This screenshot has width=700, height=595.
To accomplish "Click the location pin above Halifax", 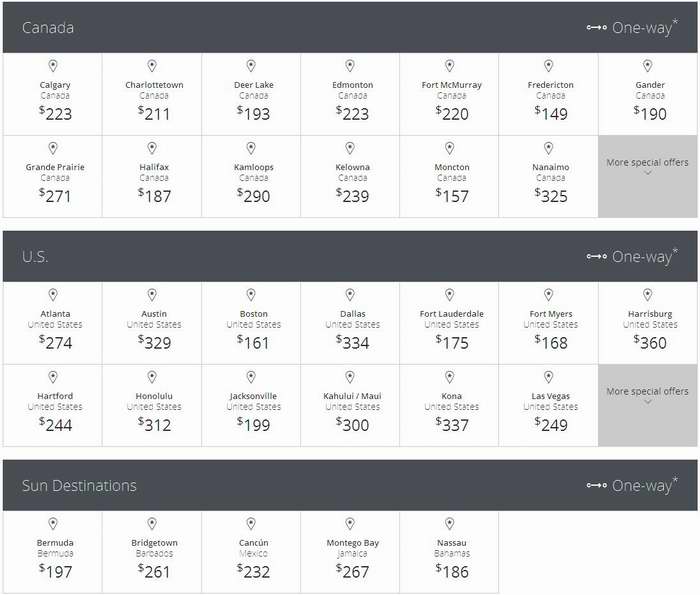I will 152,148.
